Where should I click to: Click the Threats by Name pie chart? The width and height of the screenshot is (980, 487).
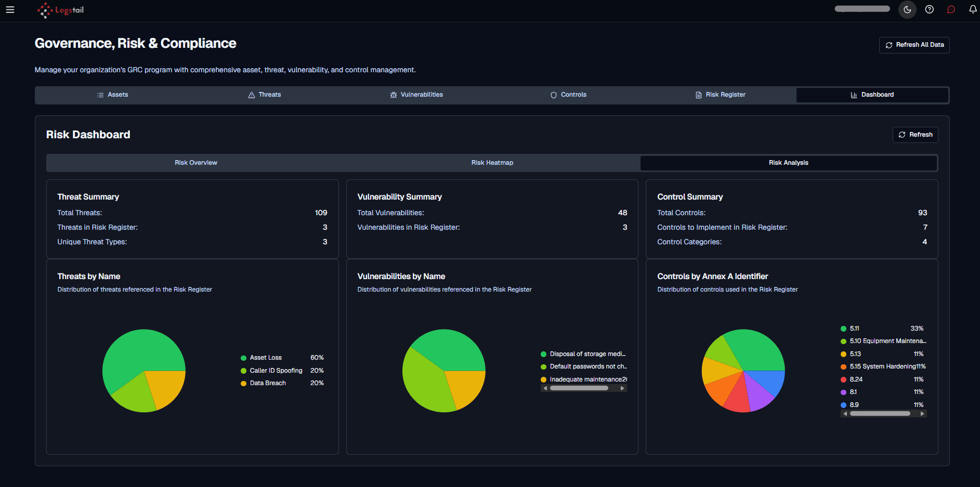point(144,371)
